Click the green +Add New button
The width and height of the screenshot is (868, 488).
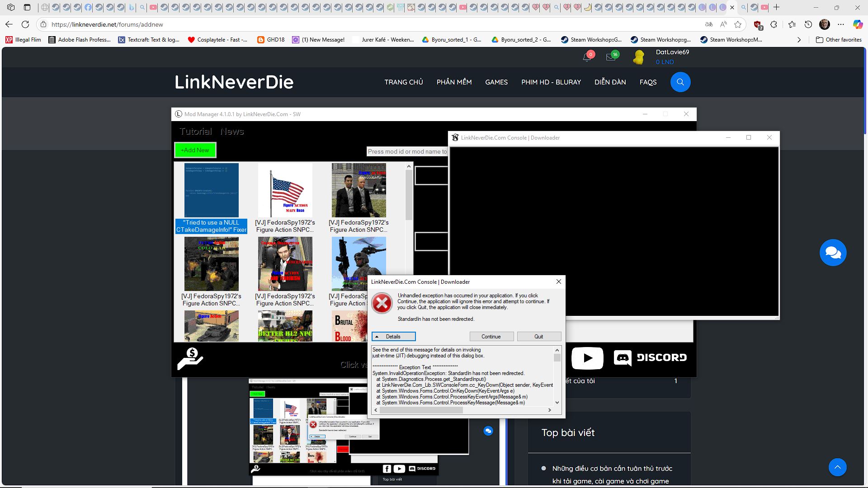click(x=195, y=150)
